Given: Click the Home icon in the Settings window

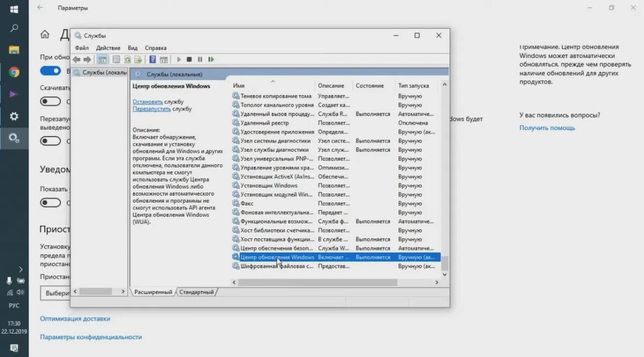Looking at the screenshot, I should pyautogui.click(x=45, y=34).
